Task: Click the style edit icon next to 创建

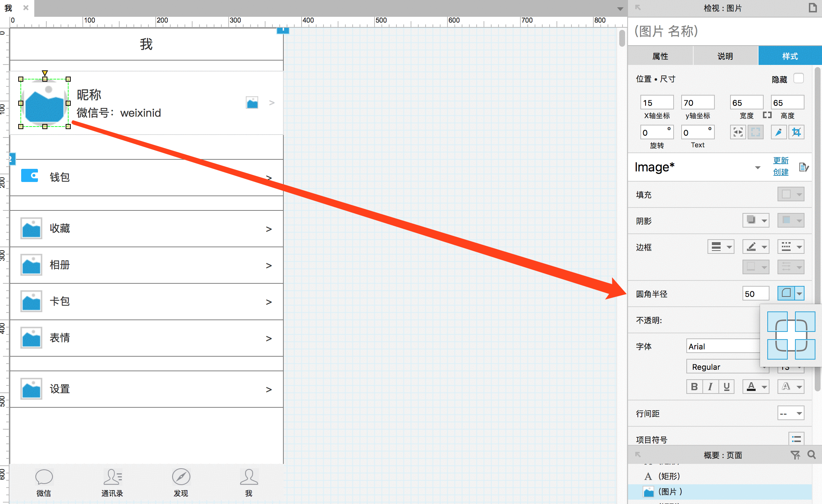Action: pyautogui.click(x=804, y=167)
